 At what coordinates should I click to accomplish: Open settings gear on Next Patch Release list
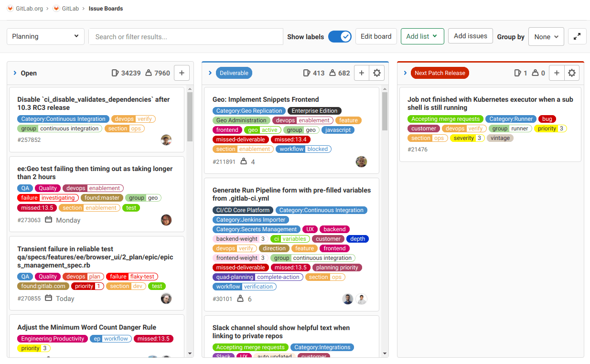click(x=572, y=73)
